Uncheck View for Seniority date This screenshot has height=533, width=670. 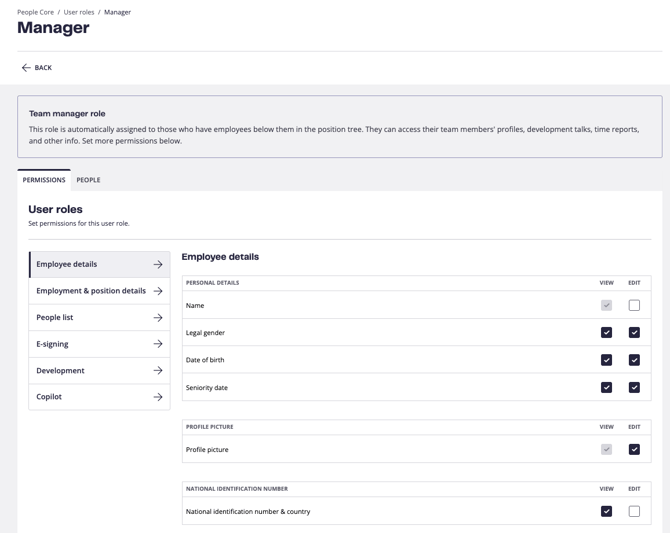coord(606,387)
